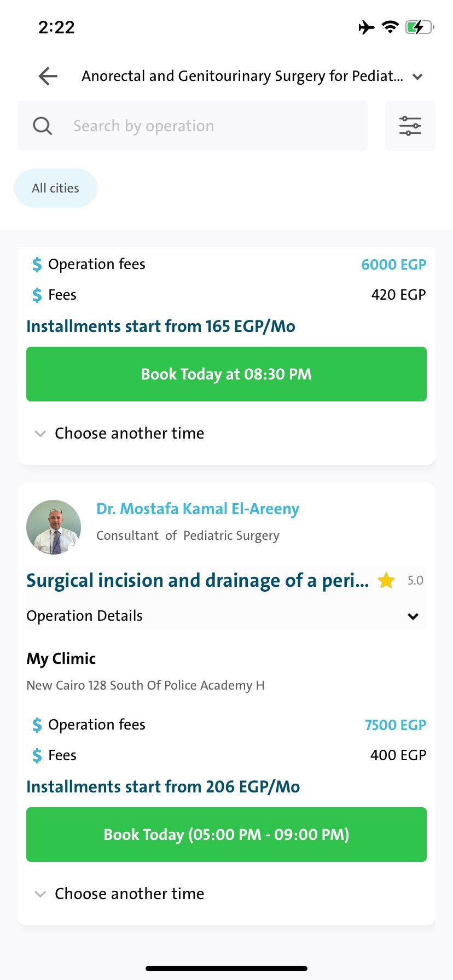The image size is (453, 980).
Task: Tap the back arrow icon
Action: point(48,76)
